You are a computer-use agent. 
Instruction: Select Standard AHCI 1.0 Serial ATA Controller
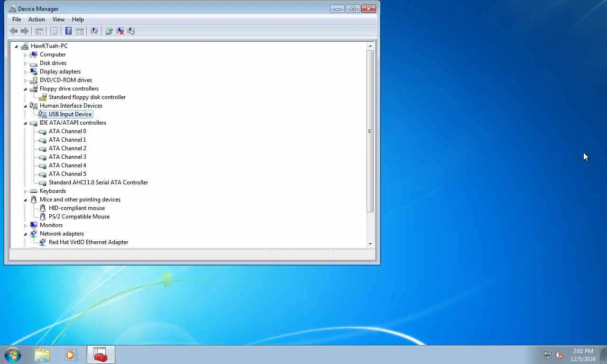tap(98, 182)
